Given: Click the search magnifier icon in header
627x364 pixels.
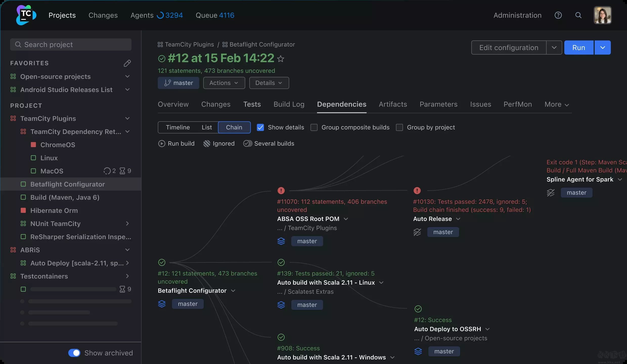Looking at the screenshot, I should (x=578, y=15).
